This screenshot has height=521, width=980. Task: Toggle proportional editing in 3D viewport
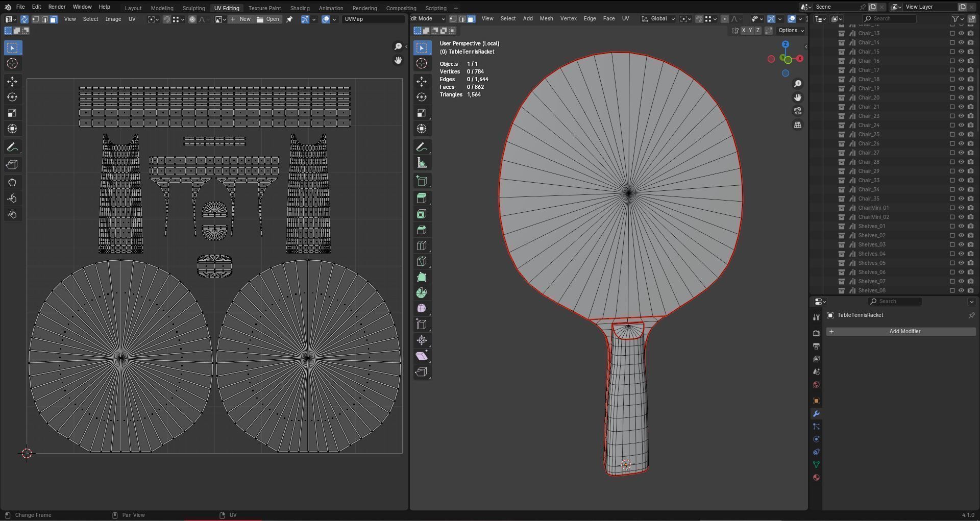tap(724, 19)
